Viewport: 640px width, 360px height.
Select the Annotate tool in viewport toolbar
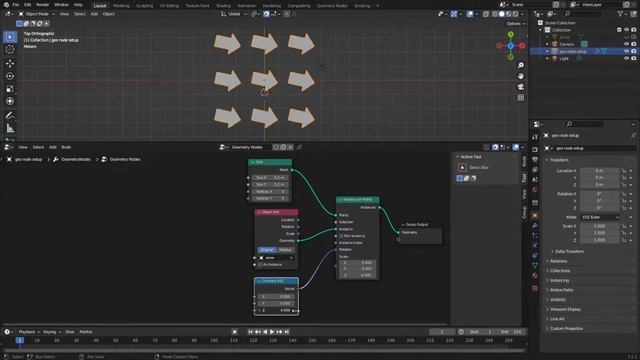pos(10,116)
